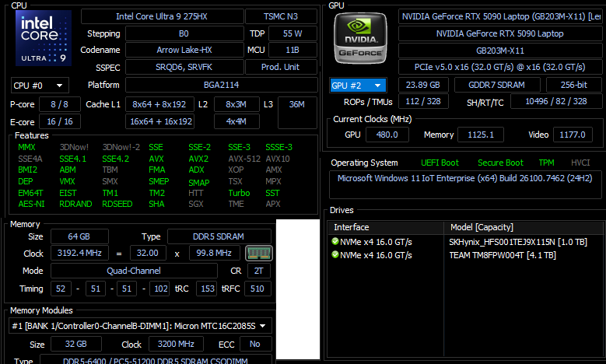Click status icon for SKHynix NVMe drive
Image resolution: width=606 pixels, height=364 pixels.
(335, 242)
